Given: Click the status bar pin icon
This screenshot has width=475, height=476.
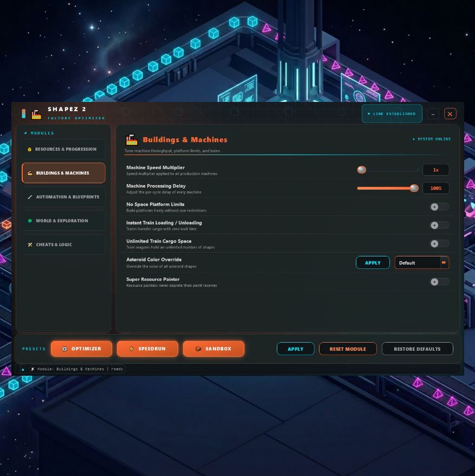Looking at the screenshot, I should click(32, 369).
